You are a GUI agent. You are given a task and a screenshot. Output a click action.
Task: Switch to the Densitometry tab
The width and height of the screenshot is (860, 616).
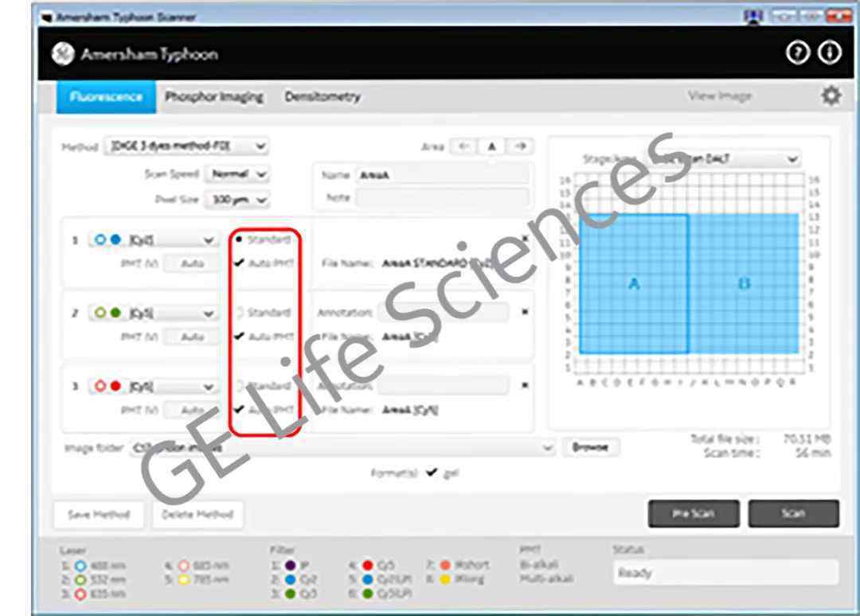point(322,97)
